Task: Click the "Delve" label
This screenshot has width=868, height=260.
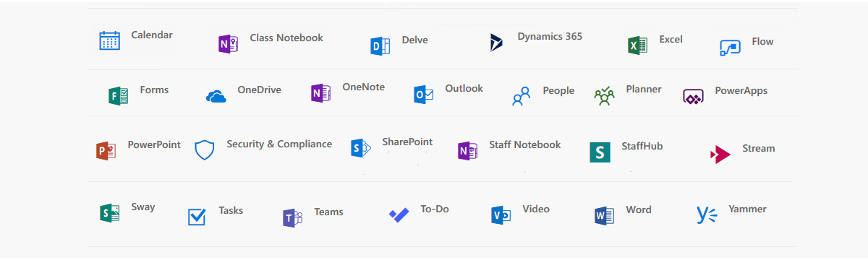Action: pyautogui.click(x=415, y=40)
